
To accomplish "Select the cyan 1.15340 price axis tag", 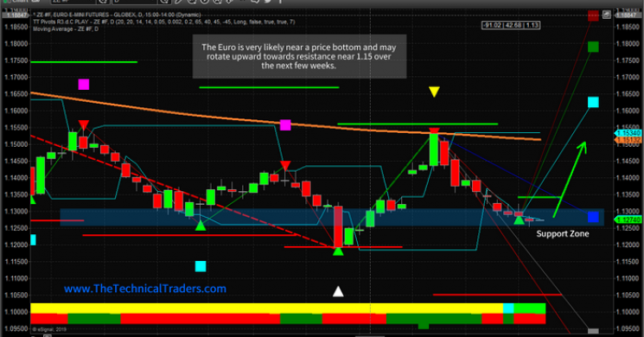I will pos(628,133).
